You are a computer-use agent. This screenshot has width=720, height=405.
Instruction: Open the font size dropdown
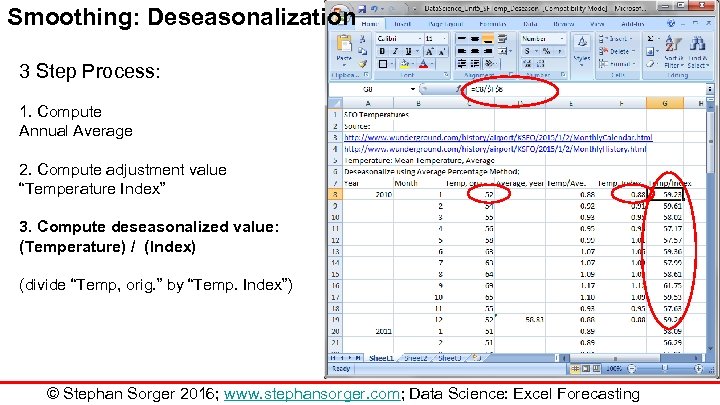(444, 39)
